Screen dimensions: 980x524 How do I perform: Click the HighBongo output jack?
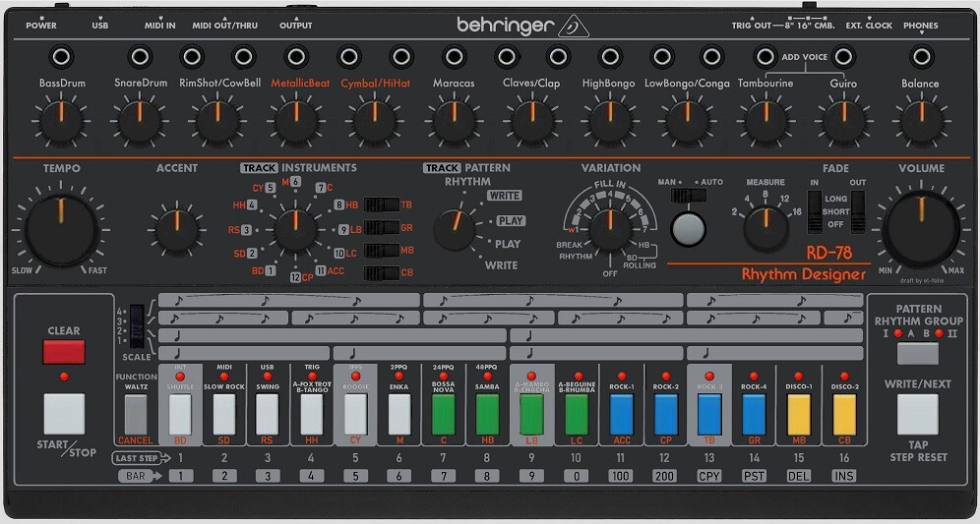coord(609,57)
